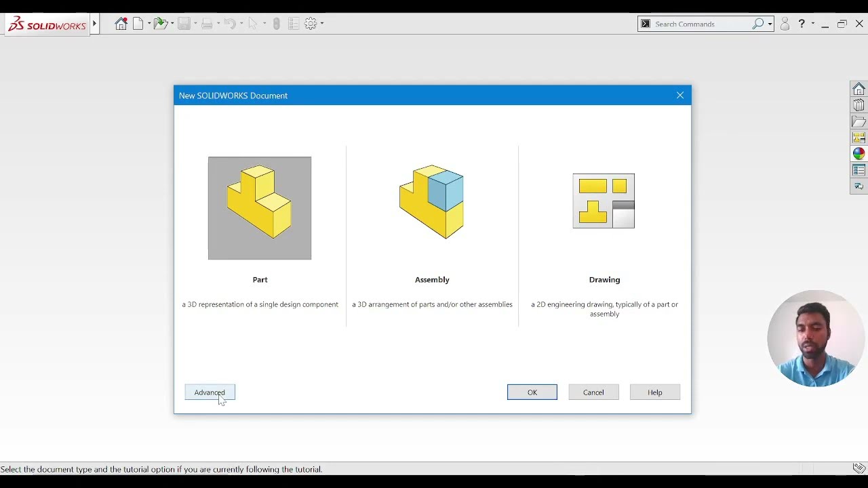Open the New document dropdown arrow
This screenshot has width=868, height=488.
tap(148, 24)
